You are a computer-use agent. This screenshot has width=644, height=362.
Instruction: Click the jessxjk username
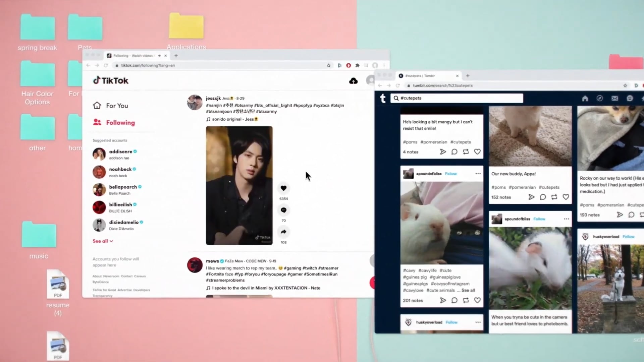pyautogui.click(x=213, y=98)
